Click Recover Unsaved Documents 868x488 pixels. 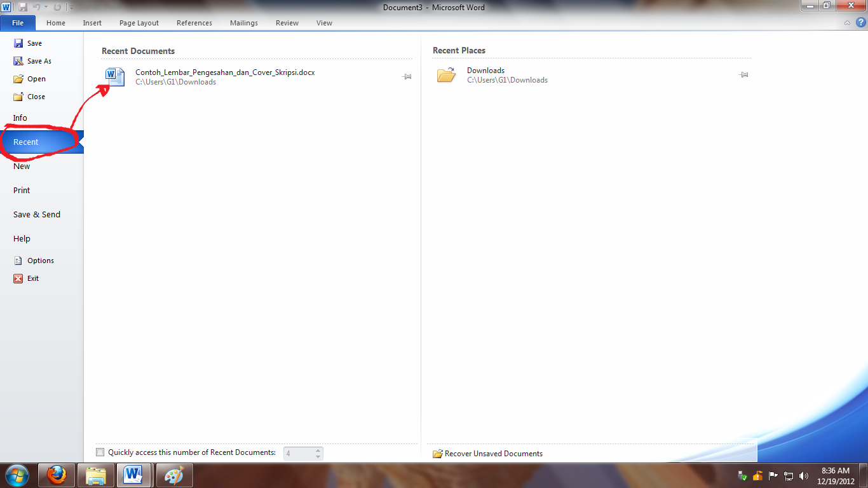click(487, 454)
